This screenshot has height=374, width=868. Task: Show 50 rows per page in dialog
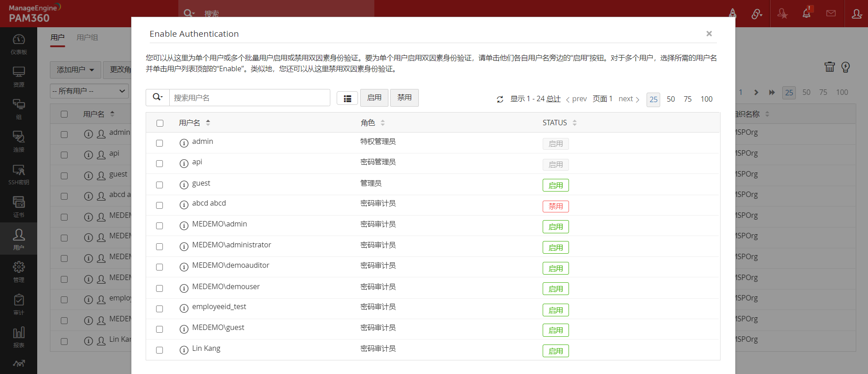click(x=671, y=99)
